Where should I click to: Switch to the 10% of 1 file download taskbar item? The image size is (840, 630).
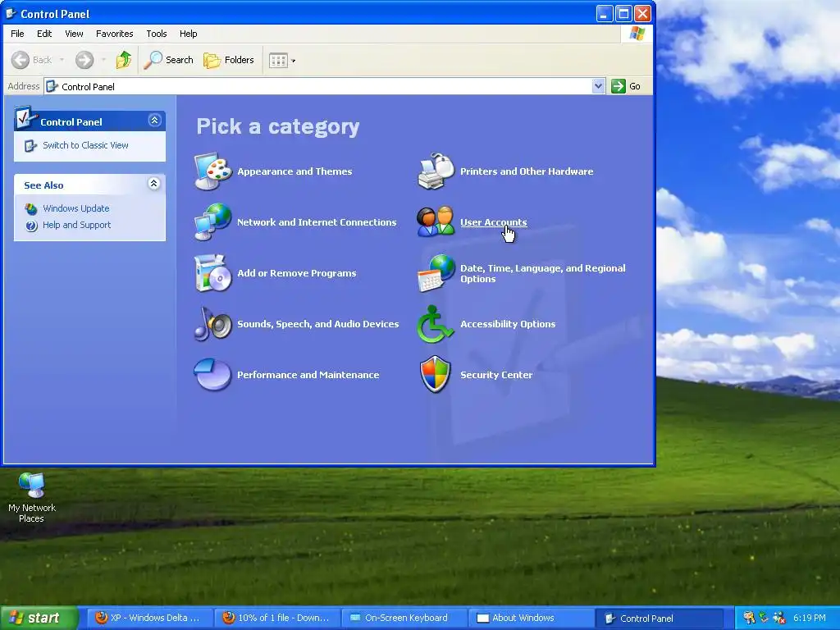point(276,618)
